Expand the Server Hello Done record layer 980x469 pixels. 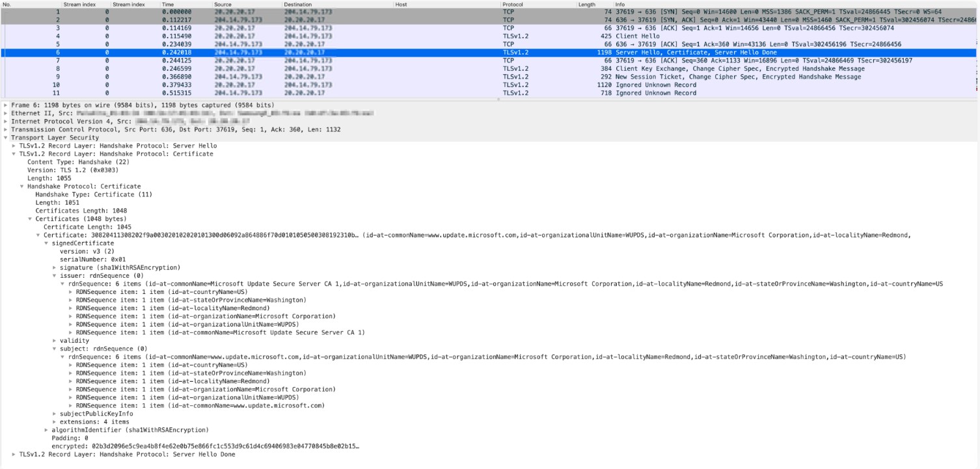pos(14,455)
